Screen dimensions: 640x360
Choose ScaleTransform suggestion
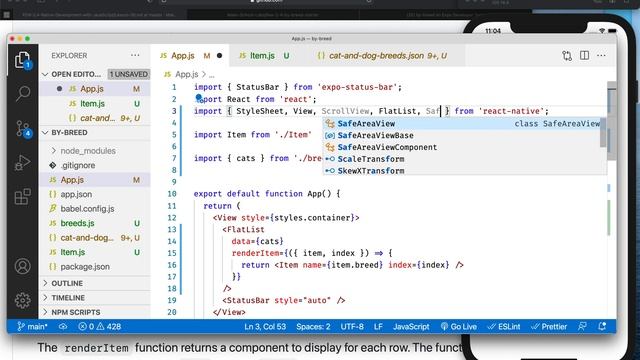point(462,159)
